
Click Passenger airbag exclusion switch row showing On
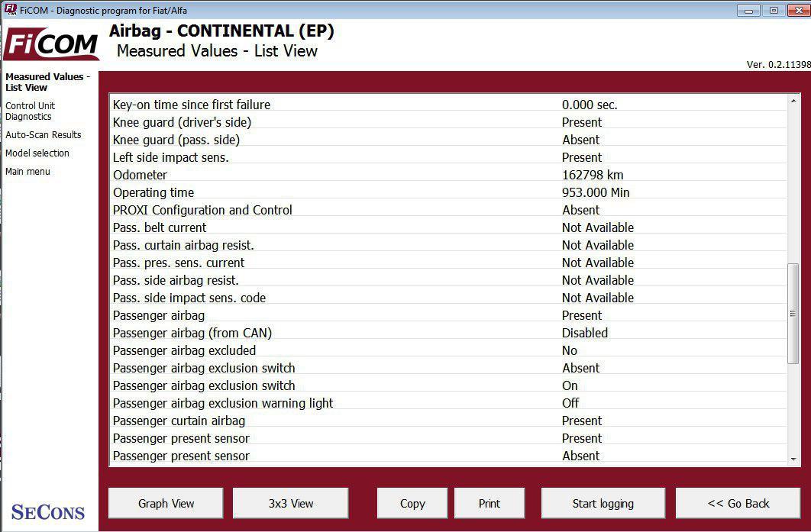click(x=449, y=385)
